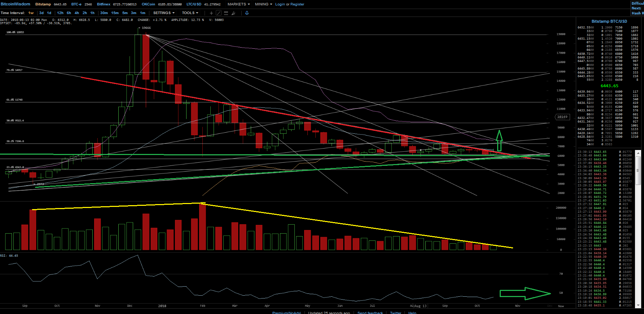644x314 pixels.
Task: Click the 61.8% 11748 Fibonacci label
Action: [14, 99]
